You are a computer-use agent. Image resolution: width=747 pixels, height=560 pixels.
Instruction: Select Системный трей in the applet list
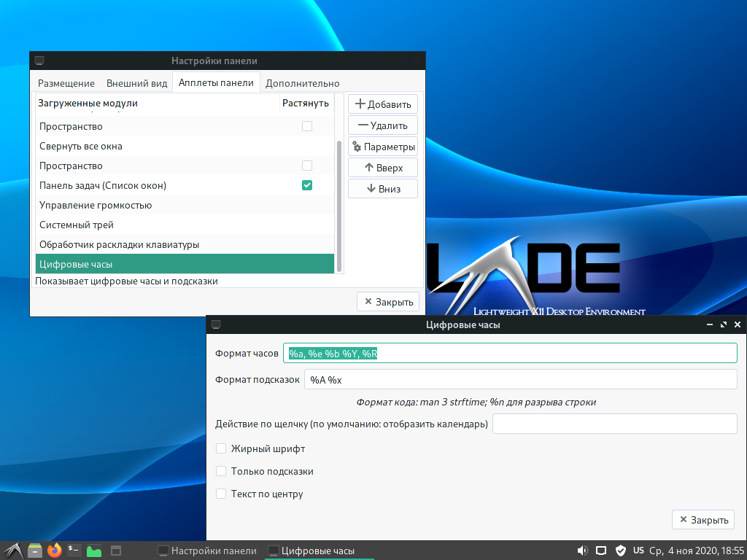pos(77,225)
